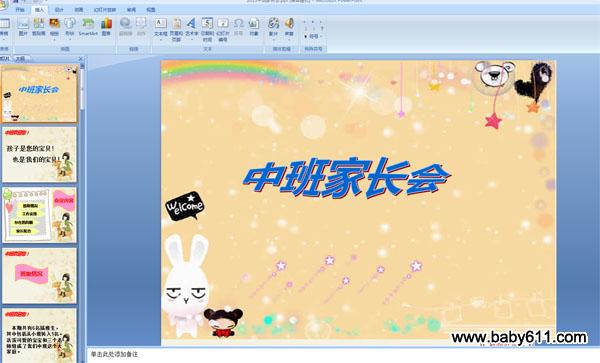Switch to the Design ribbon tab
Screen dimensions: 600x363
pyautogui.click(x=59, y=10)
